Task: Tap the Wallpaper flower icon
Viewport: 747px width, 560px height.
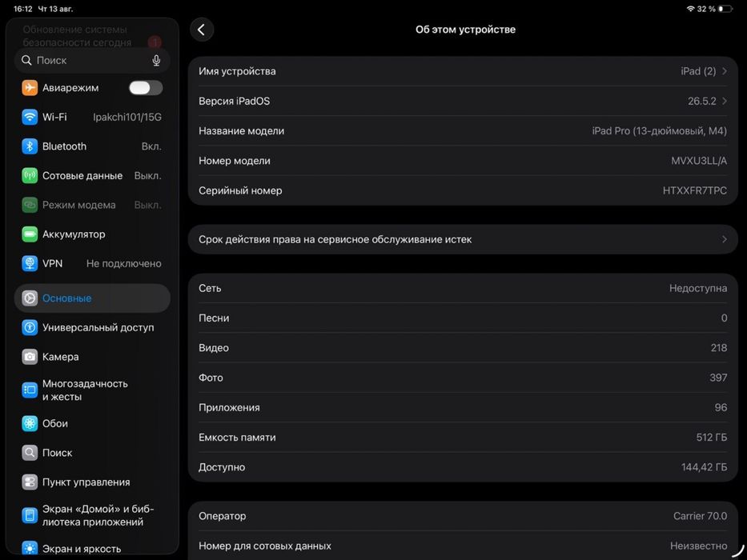Action: tap(30, 423)
